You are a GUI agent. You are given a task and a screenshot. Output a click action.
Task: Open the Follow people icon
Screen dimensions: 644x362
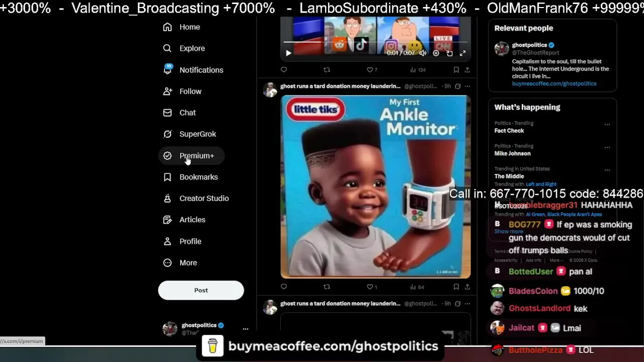click(168, 91)
